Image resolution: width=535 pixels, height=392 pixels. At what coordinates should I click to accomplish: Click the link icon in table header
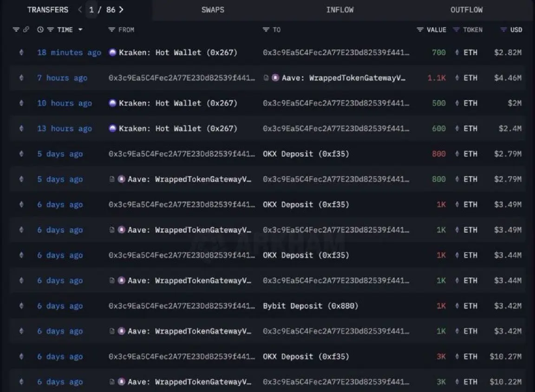(26, 30)
